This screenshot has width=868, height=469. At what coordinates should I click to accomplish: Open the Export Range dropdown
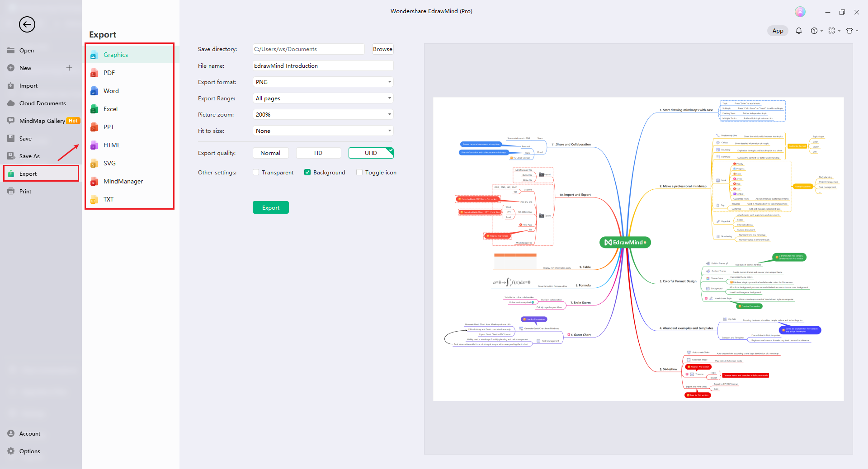pos(323,98)
